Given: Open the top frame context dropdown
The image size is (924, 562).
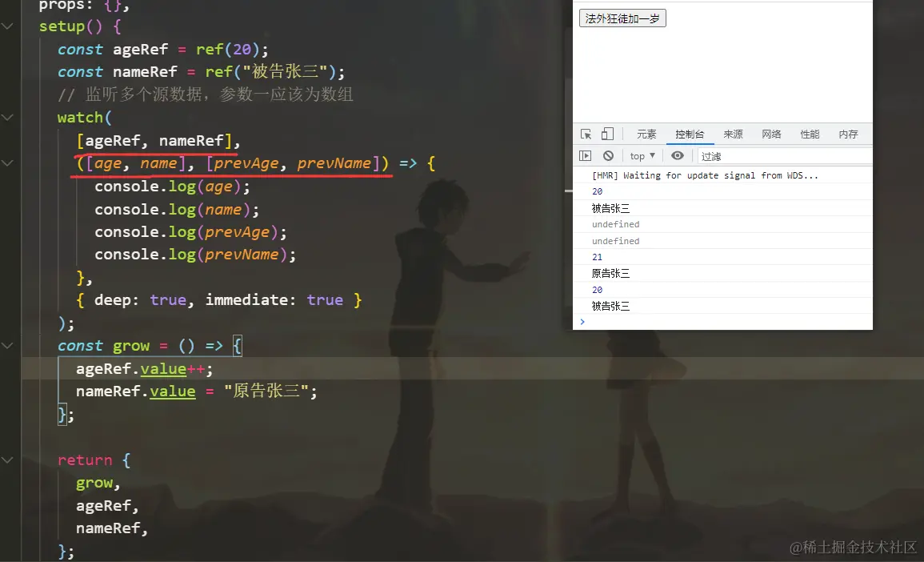Looking at the screenshot, I should pos(641,155).
